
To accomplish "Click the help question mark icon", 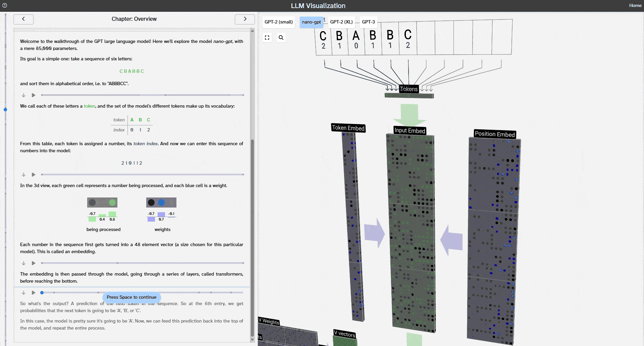I will 5,5.
